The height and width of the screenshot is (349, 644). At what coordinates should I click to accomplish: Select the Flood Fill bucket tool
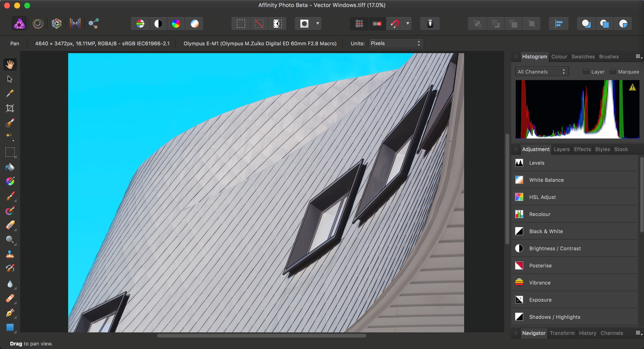pyautogui.click(x=10, y=167)
